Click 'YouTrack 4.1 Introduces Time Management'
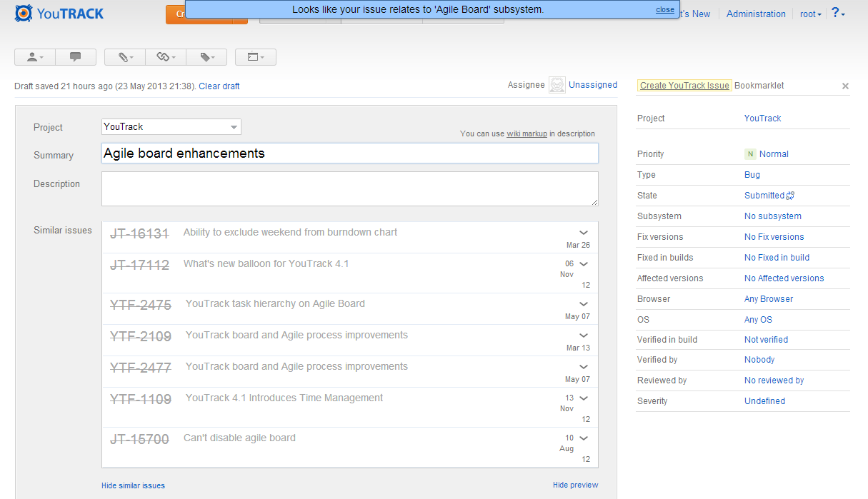868x499 pixels. coord(284,398)
